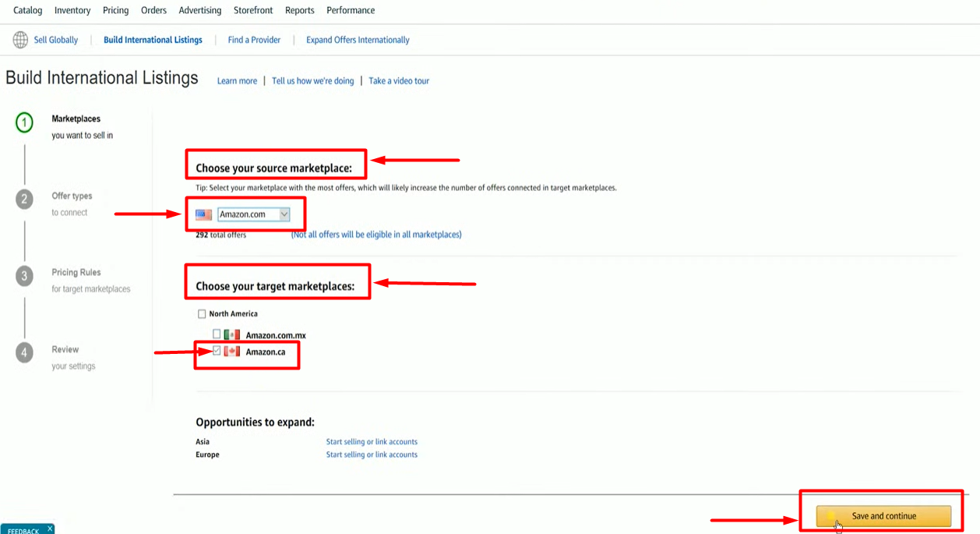Image resolution: width=980 pixels, height=534 pixels.
Task: Open the Reports menu
Action: click(x=300, y=10)
